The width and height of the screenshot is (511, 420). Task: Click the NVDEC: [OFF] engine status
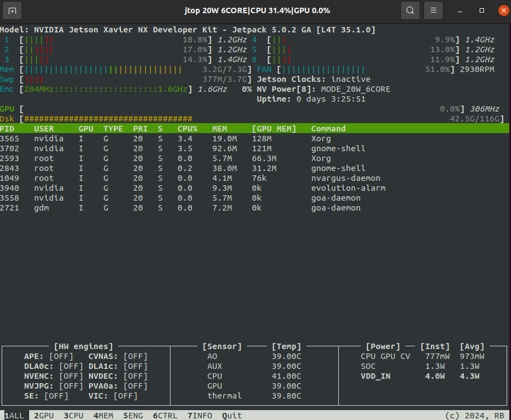(118, 377)
